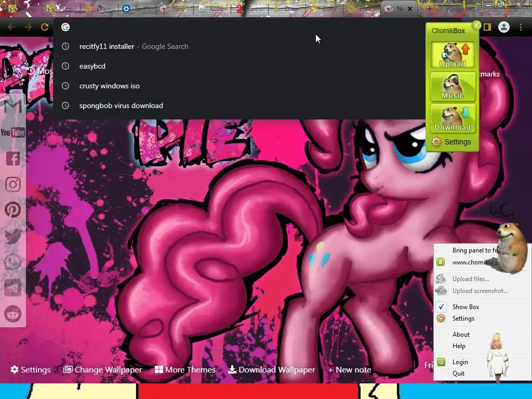Viewport: 532px width, 399px height.
Task: Click Change Wallpaper at bottom
Action: (x=103, y=369)
